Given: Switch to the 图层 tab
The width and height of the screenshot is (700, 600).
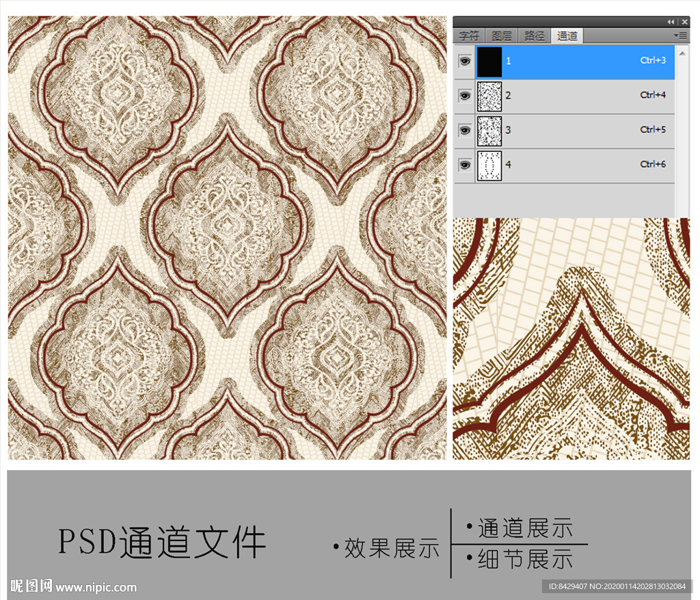Looking at the screenshot, I should [x=502, y=36].
